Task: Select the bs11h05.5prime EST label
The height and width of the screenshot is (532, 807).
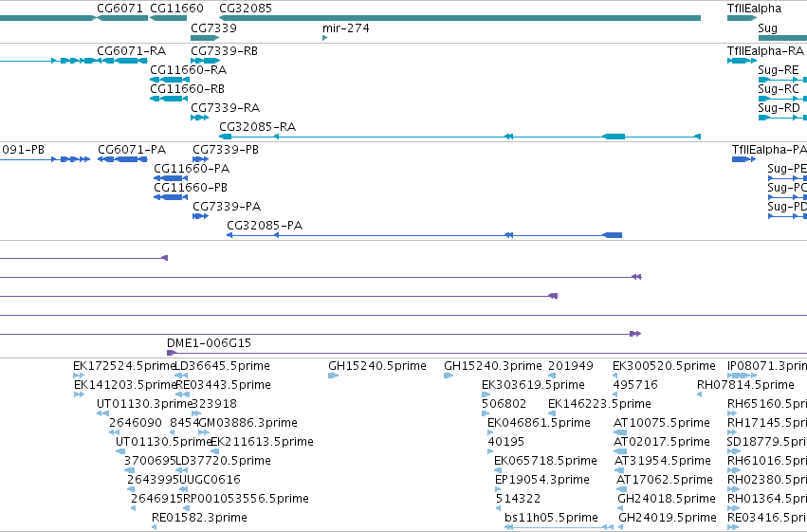Action: [551, 518]
